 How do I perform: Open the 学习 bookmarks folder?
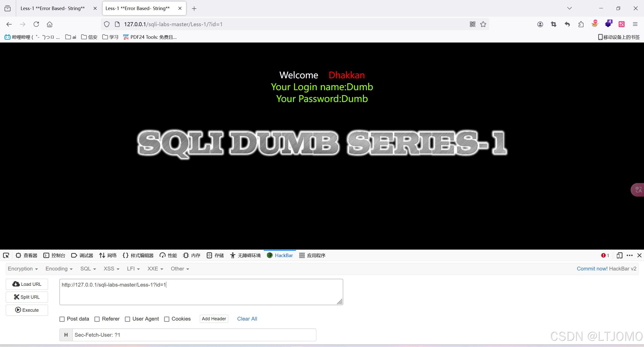point(110,37)
